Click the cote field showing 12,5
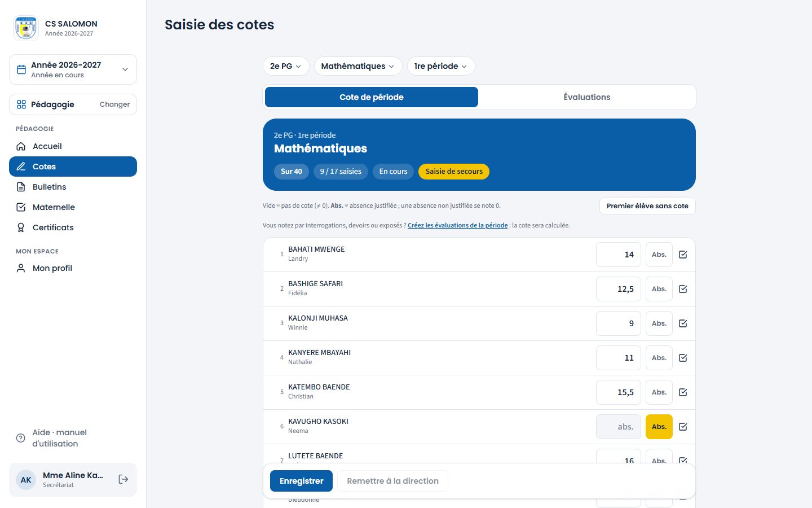The height and width of the screenshot is (508, 812). point(619,289)
